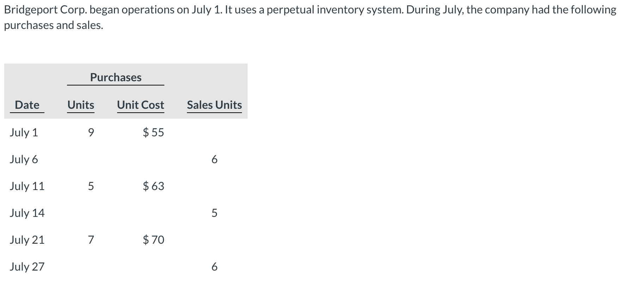Select the 7 units purchased value

[91, 240]
